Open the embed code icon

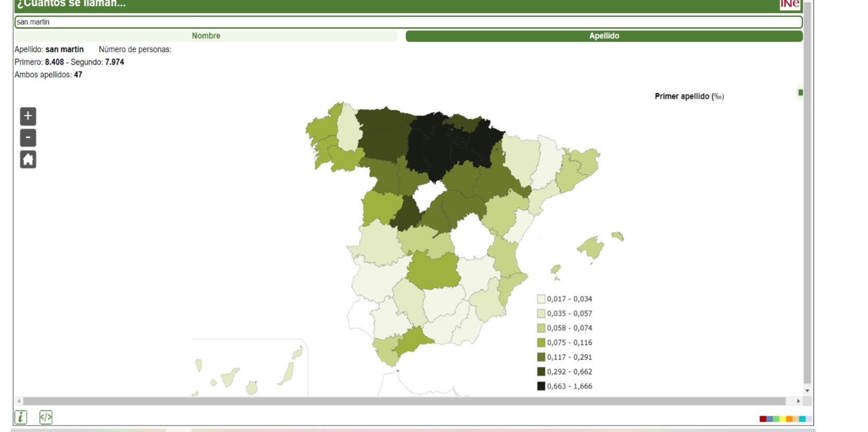click(x=46, y=417)
